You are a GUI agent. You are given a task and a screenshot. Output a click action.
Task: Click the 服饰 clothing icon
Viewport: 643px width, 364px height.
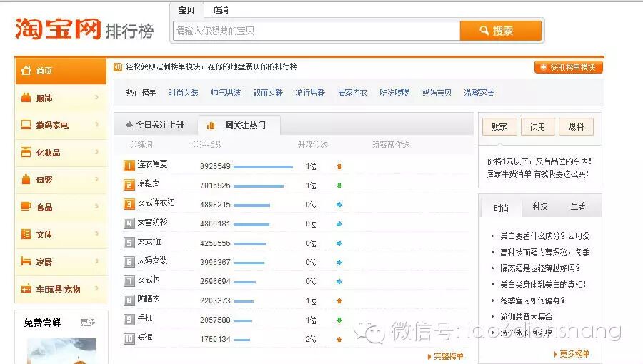(x=26, y=98)
